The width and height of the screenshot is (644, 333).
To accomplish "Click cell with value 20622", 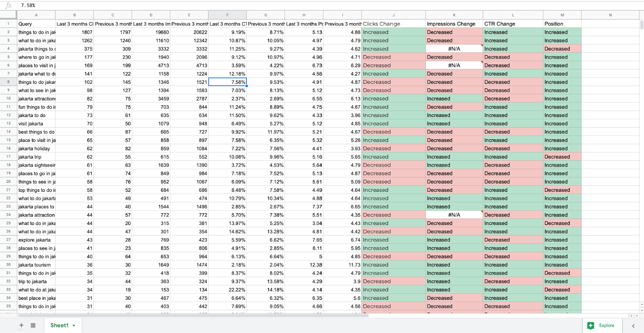I will click(189, 32).
